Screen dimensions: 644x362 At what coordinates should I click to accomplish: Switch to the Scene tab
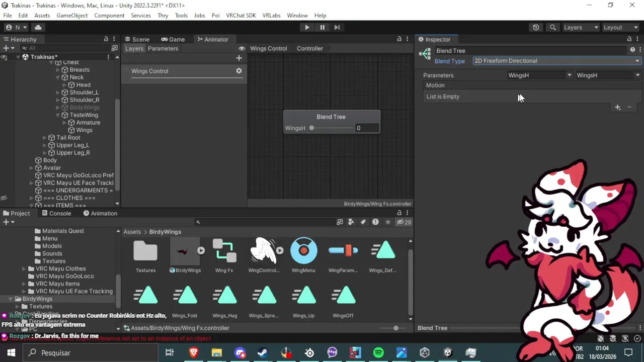point(136,39)
